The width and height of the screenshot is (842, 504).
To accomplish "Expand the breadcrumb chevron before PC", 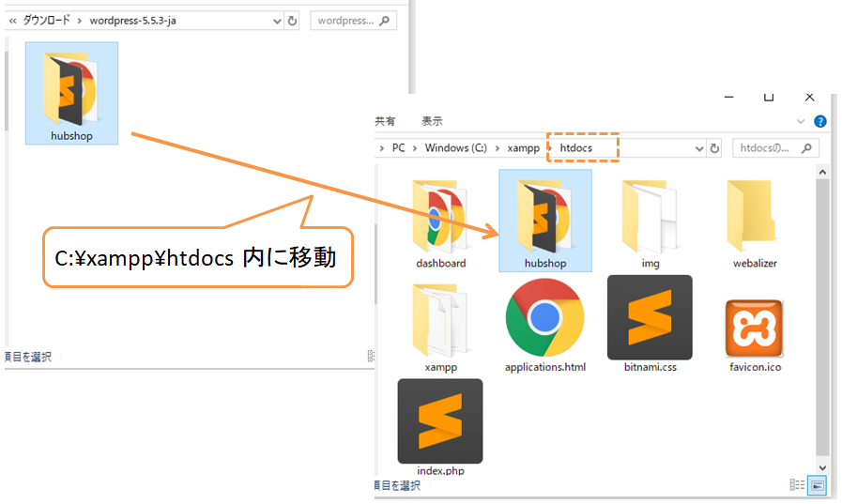I will [x=381, y=148].
